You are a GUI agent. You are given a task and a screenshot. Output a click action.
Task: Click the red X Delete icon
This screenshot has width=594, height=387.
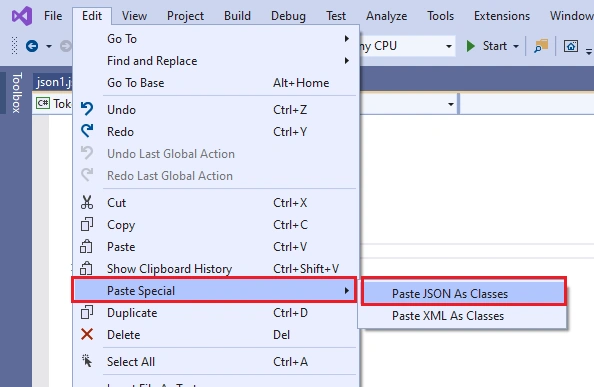[87, 334]
